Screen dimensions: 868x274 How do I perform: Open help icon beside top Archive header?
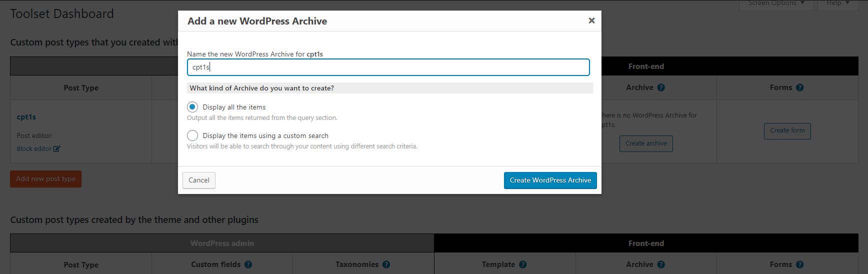coord(661,87)
